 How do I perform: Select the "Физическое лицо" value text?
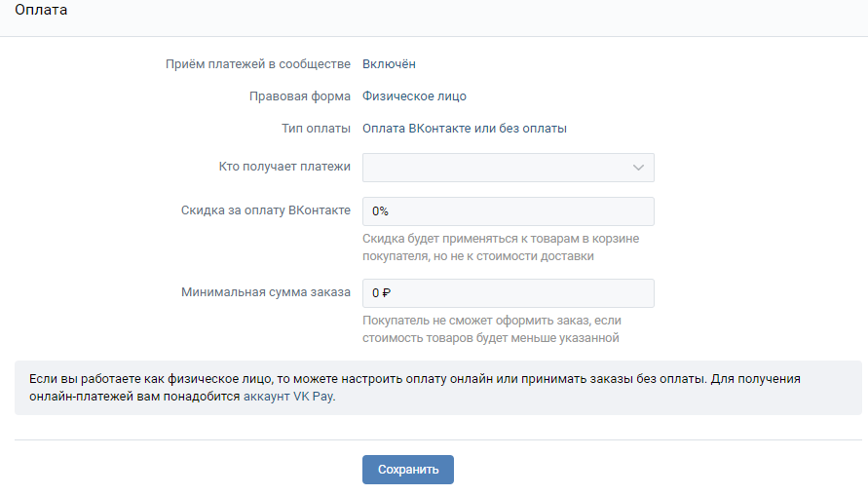[x=414, y=96]
